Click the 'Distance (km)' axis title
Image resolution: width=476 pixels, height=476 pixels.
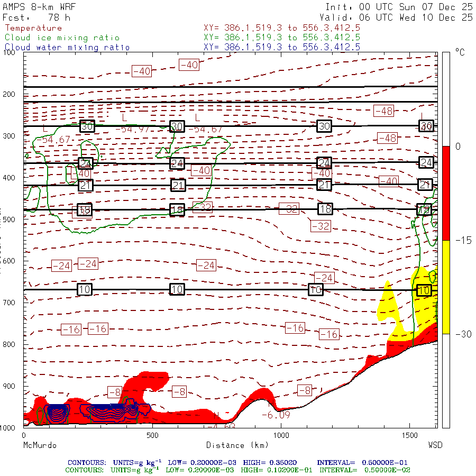tap(237, 445)
